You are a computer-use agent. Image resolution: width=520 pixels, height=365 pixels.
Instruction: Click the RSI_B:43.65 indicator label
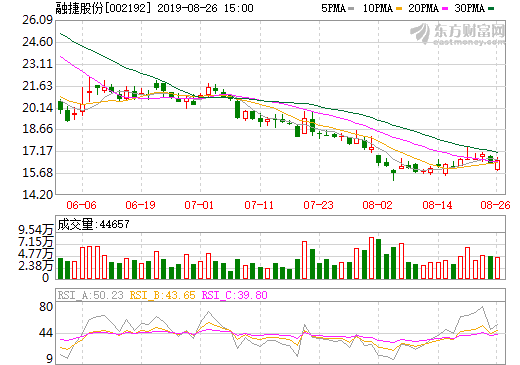(x=162, y=295)
